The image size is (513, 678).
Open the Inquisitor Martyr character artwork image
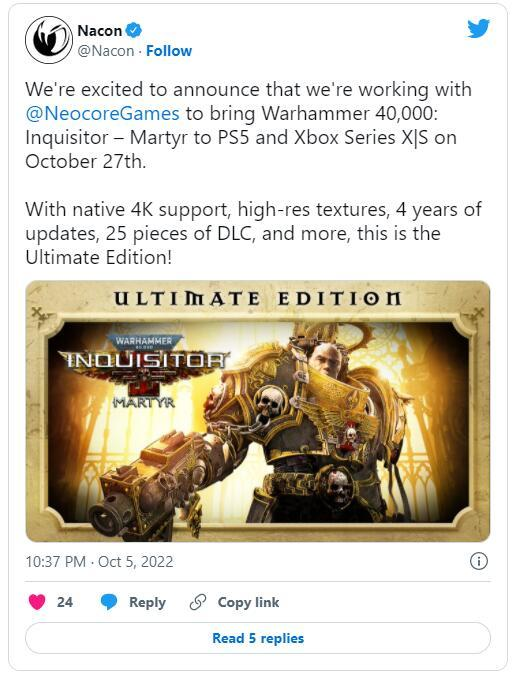point(258,411)
